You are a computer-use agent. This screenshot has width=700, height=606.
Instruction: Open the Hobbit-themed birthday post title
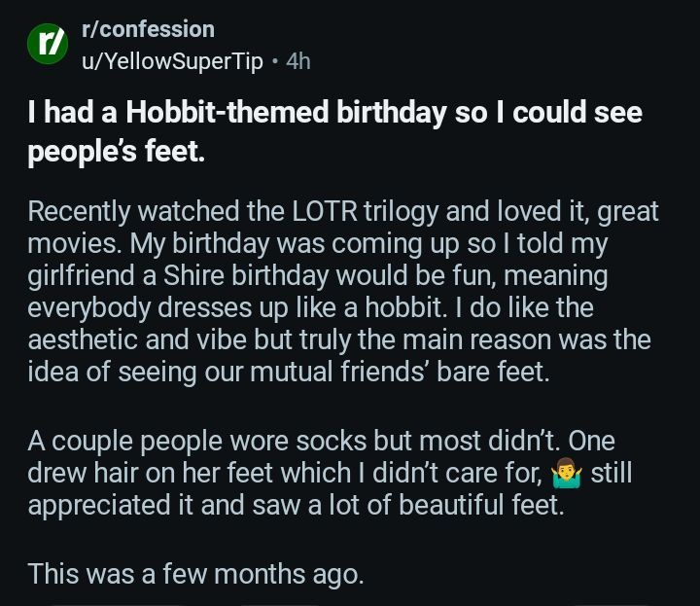(x=334, y=131)
